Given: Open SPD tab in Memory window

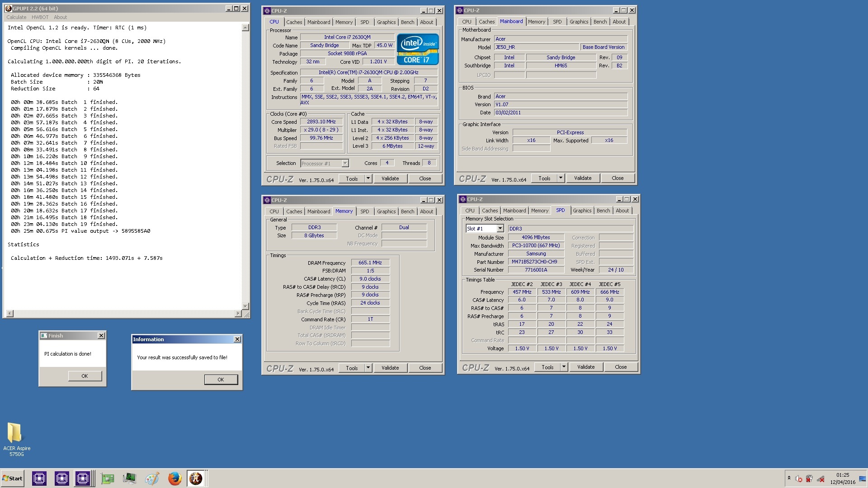Looking at the screenshot, I should click(x=364, y=211).
